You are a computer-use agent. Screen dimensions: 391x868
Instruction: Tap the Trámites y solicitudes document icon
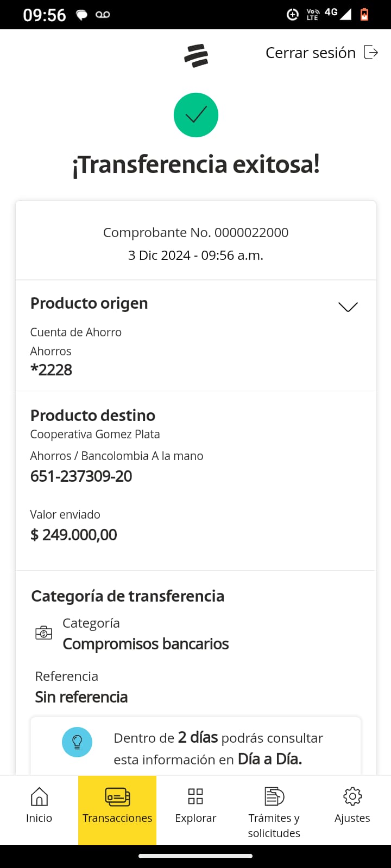[274, 796]
